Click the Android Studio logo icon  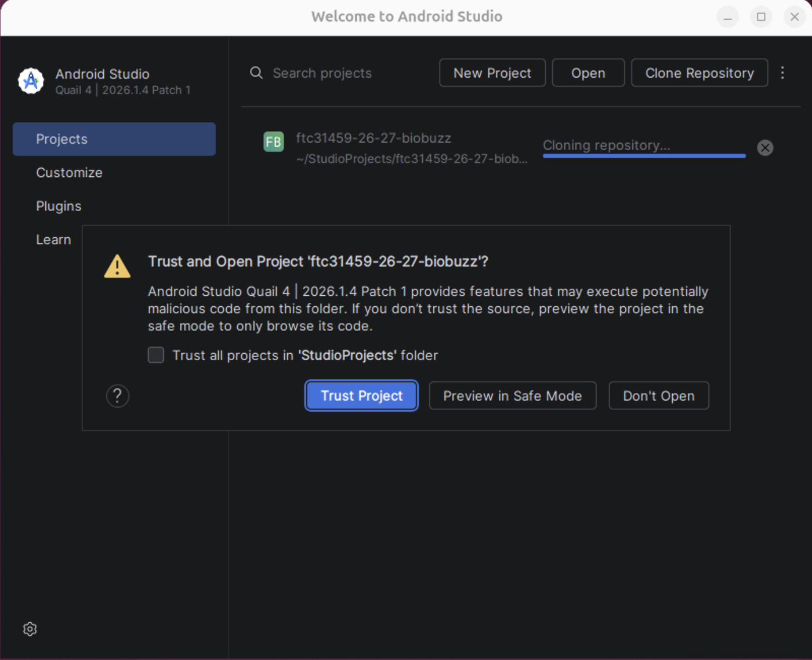[x=31, y=81]
